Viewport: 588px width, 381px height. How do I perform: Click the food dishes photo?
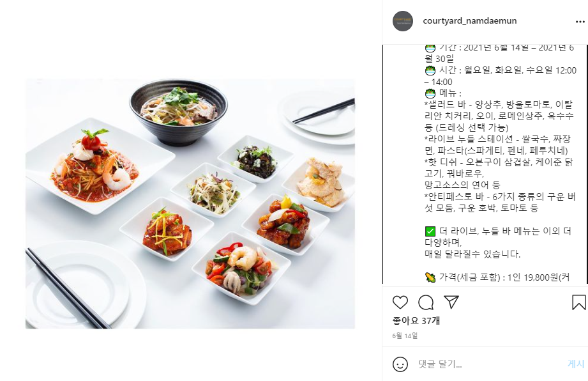[190, 204]
